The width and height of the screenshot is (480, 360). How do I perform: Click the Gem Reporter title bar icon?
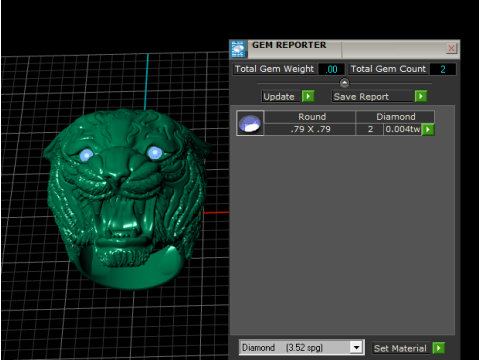coord(238,49)
